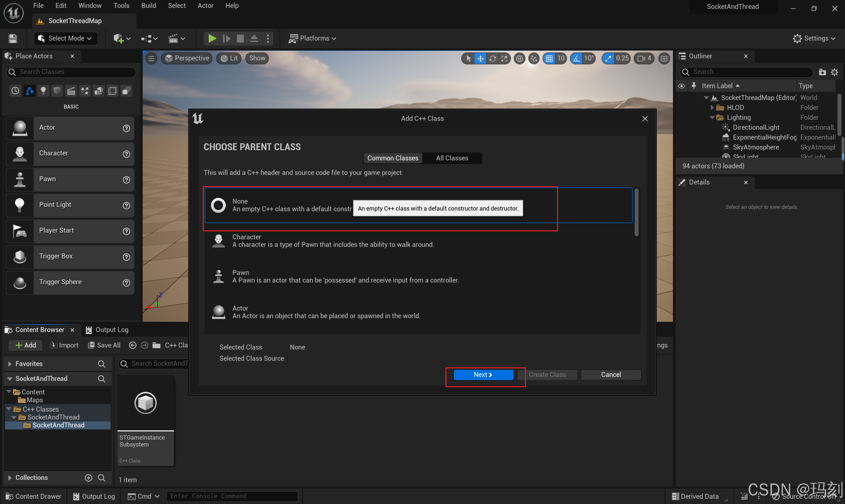The height and width of the screenshot is (504, 845).
Task: Click the parent class list scrollbar
Action: (x=636, y=212)
